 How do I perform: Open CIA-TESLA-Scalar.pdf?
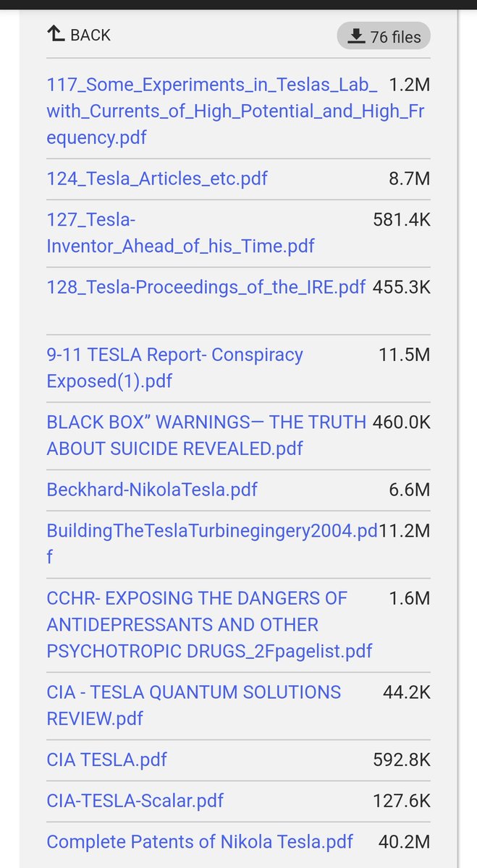(x=135, y=801)
